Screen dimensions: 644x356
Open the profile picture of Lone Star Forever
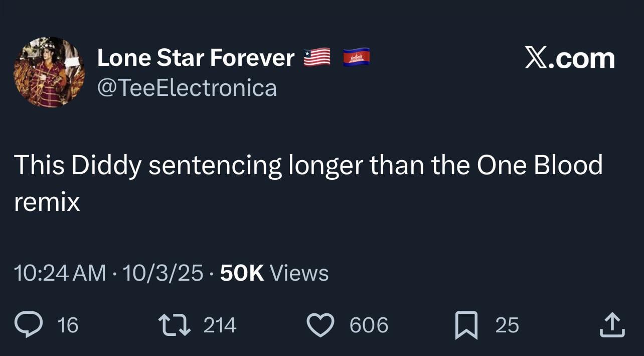pyautogui.click(x=49, y=72)
